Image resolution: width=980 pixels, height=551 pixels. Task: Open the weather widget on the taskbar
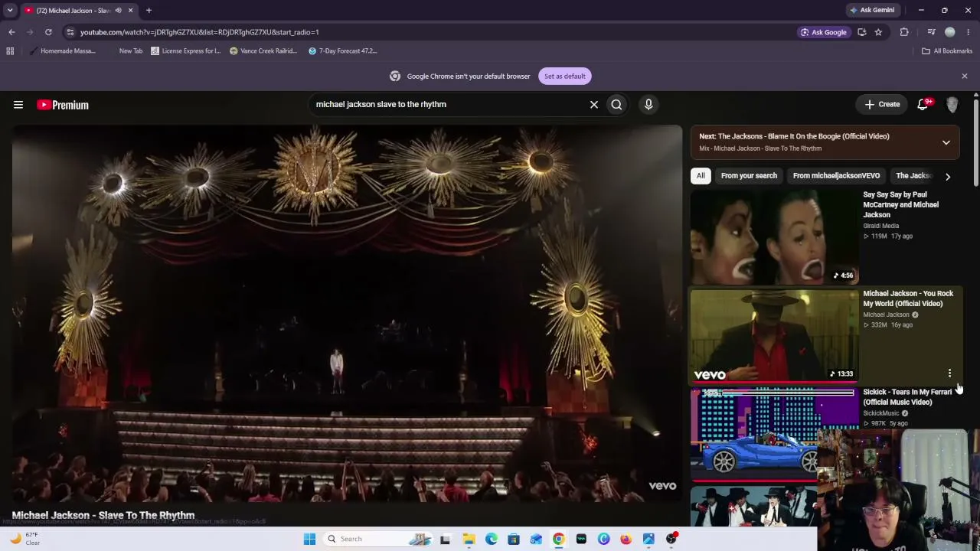tap(24, 539)
